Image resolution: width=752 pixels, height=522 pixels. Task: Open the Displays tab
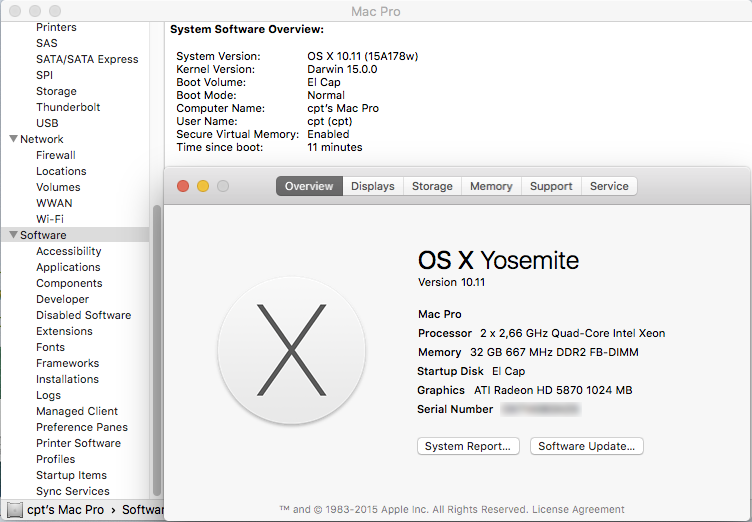[373, 186]
